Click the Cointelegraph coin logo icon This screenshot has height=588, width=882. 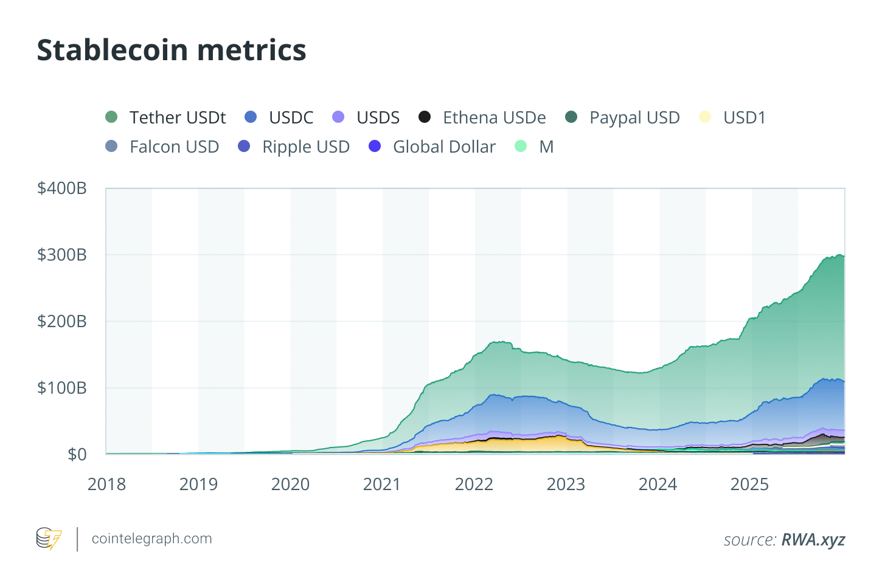click(49, 539)
